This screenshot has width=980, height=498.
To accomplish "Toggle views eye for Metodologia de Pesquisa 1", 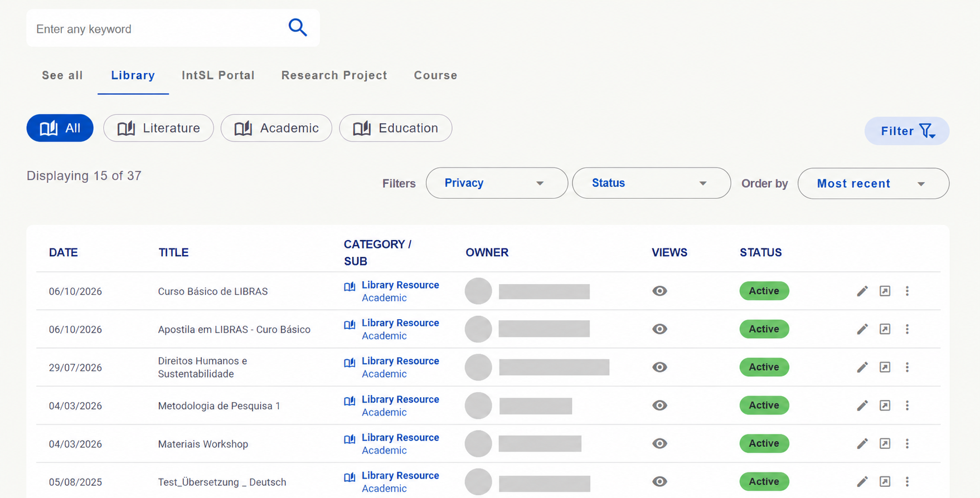I will (x=659, y=406).
